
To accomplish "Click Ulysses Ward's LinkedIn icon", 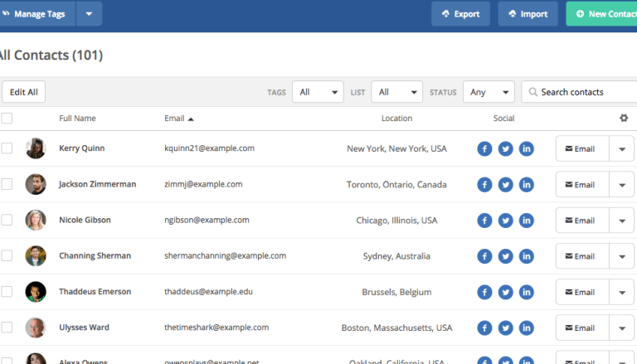I will tap(526, 328).
